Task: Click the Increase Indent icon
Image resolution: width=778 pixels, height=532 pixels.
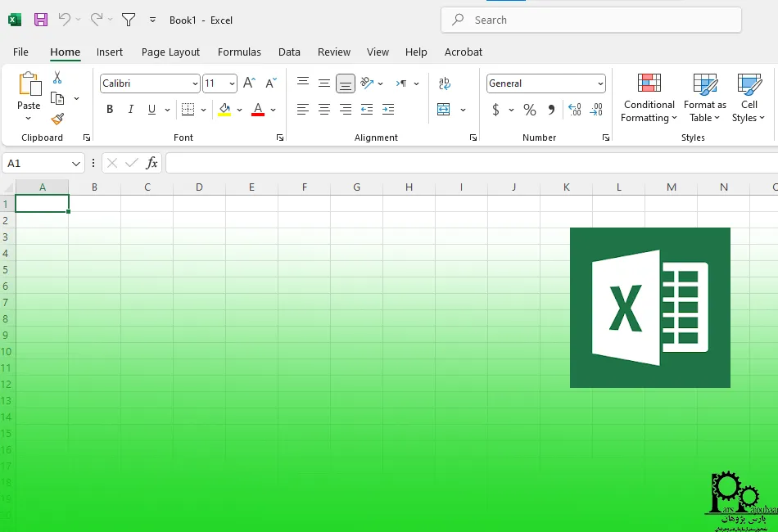Action: pyautogui.click(x=388, y=110)
